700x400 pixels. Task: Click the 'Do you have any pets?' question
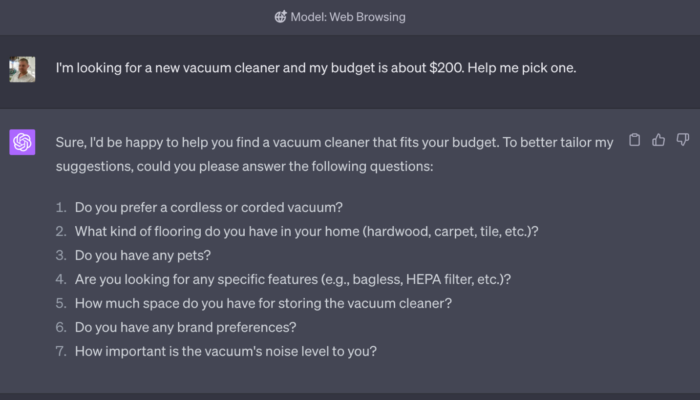142,255
